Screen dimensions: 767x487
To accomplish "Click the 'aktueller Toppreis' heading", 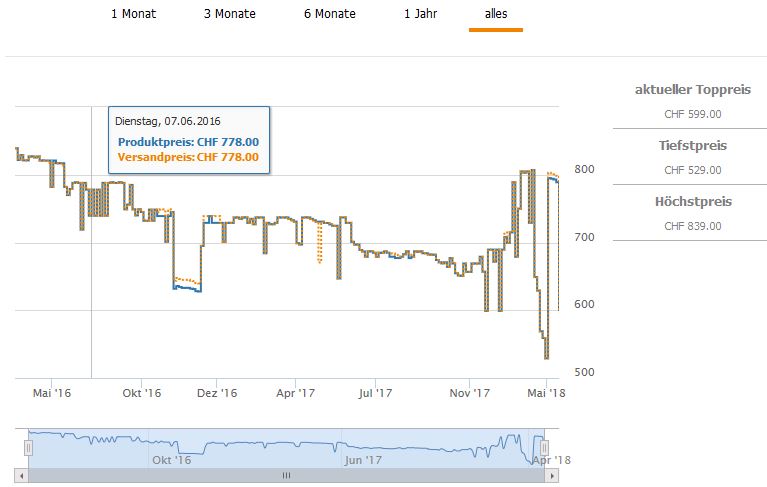I will click(692, 90).
